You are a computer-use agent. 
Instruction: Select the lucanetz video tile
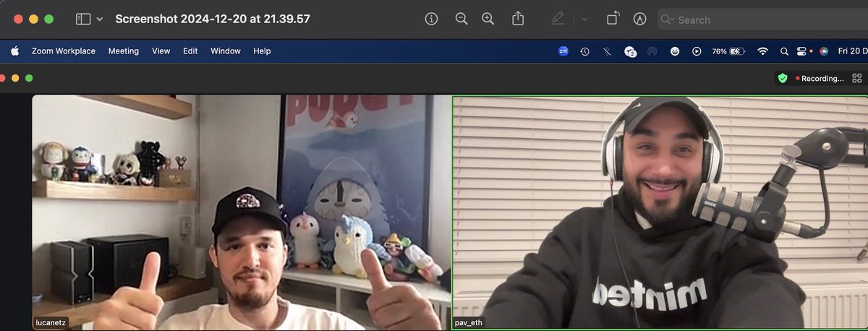pos(242,212)
